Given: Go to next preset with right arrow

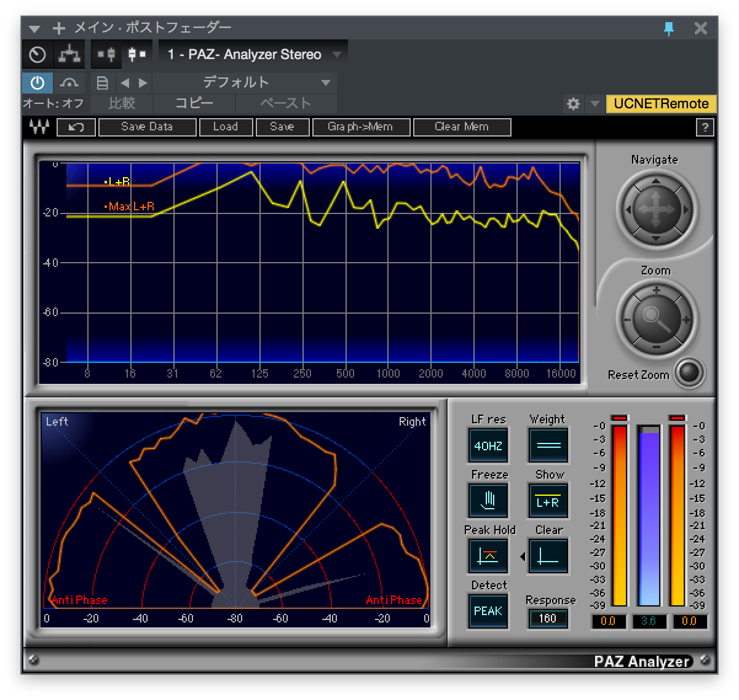Looking at the screenshot, I should (x=143, y=82).
